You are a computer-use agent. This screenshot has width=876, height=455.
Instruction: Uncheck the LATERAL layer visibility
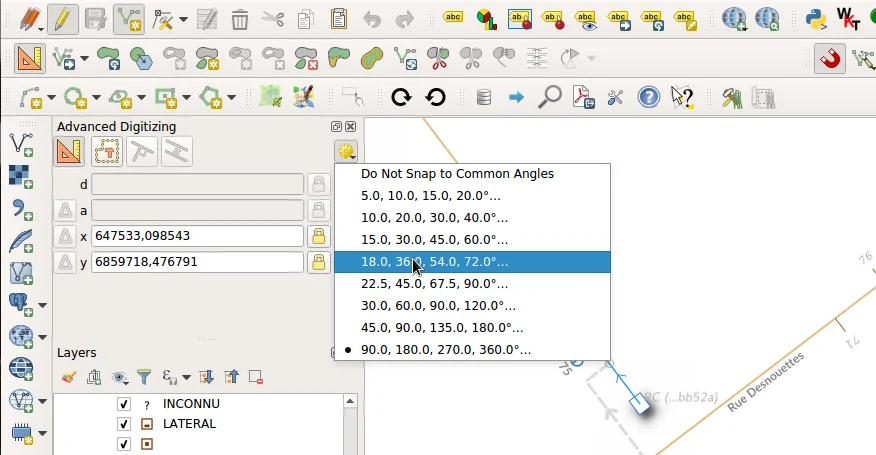coord(124,424)
